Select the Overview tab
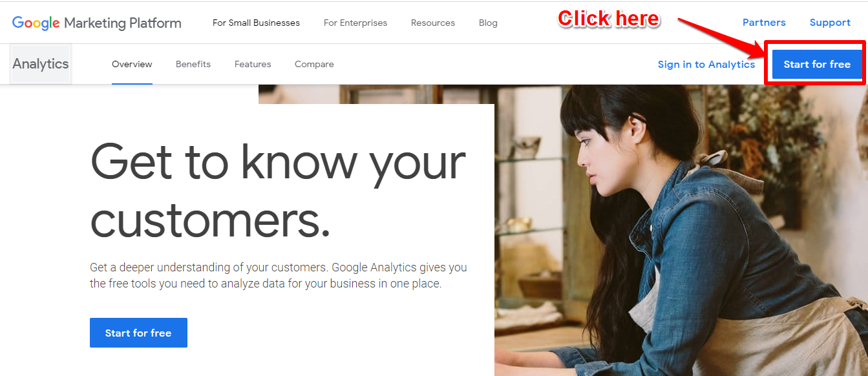 coord(132,64)
